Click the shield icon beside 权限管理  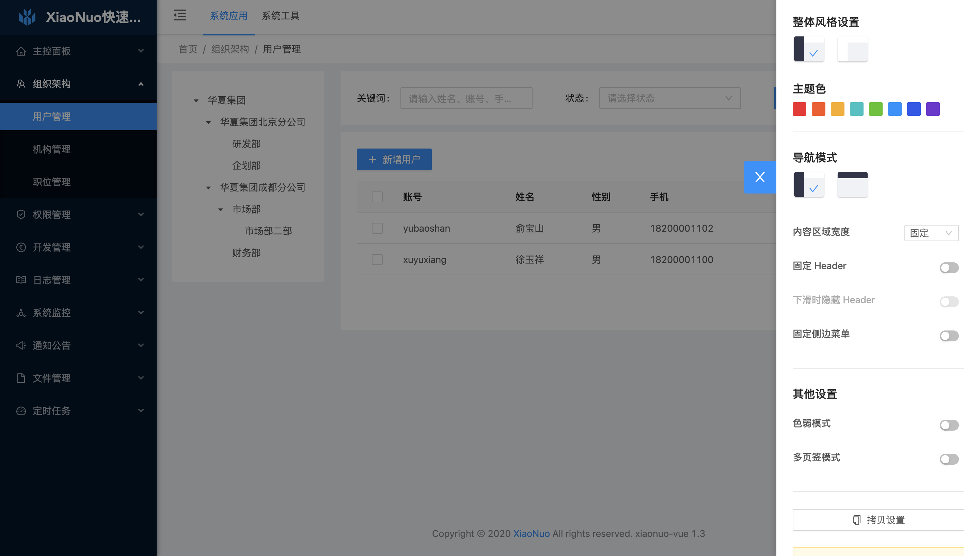coord(21,214)
